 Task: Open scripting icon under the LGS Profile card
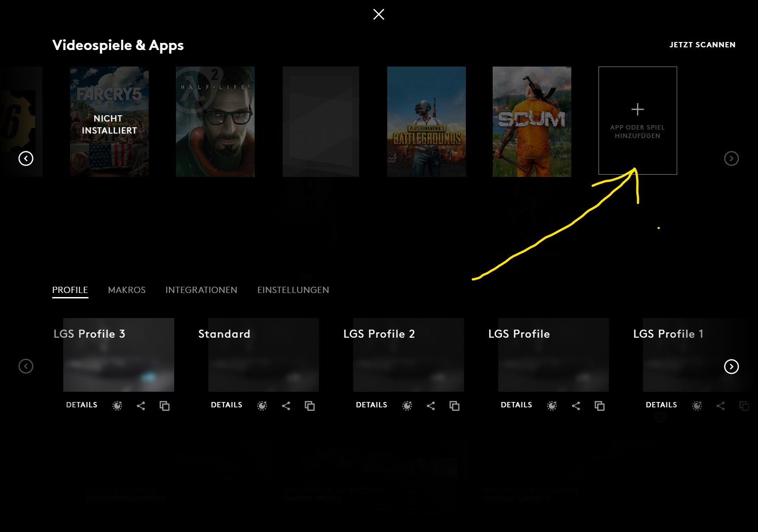tap(552, 406)
